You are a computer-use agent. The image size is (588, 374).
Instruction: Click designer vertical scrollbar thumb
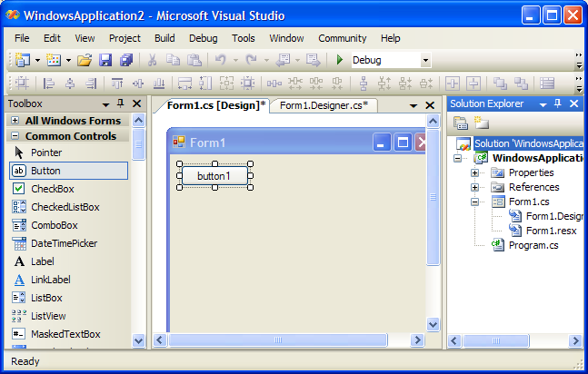point(433,197)
